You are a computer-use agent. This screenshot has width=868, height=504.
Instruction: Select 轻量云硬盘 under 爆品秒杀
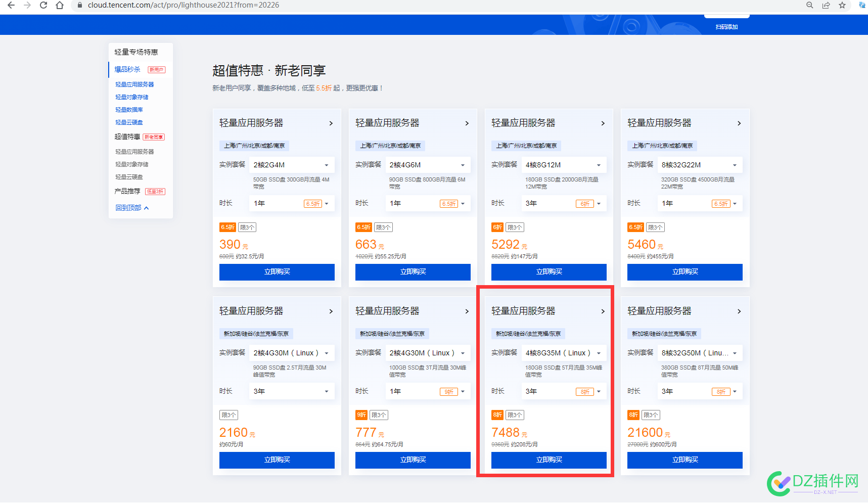point(129,122)
